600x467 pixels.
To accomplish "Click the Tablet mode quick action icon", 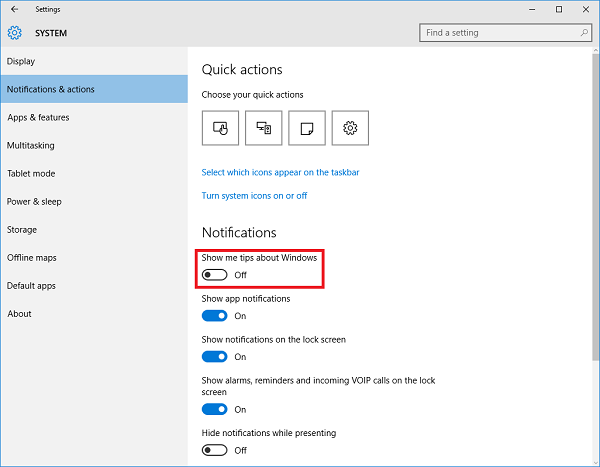I will [221, 128].
